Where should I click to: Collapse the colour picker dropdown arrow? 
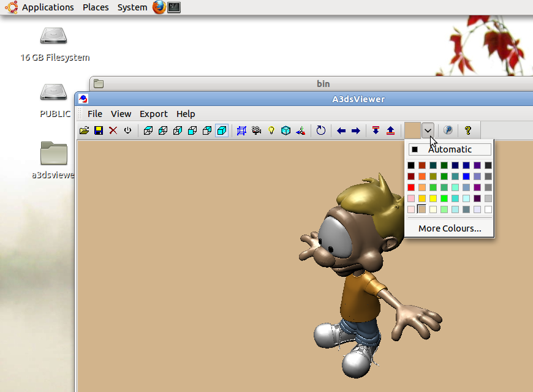[x=428, y=130]
